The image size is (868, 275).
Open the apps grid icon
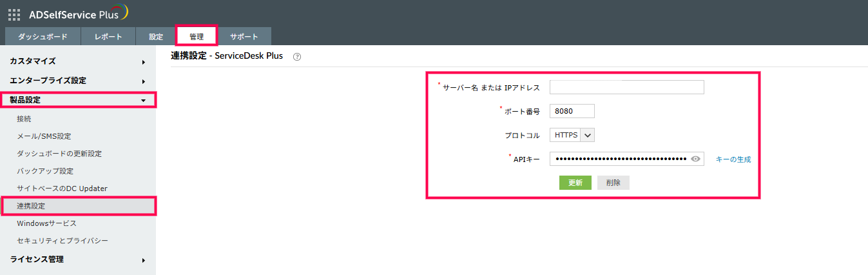pyautogui.click(x=14, y=14)
